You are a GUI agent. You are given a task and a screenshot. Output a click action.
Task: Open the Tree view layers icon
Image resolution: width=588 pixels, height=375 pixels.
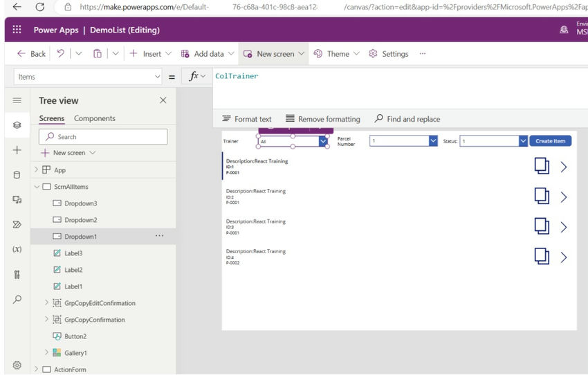[x=17, y=125]
